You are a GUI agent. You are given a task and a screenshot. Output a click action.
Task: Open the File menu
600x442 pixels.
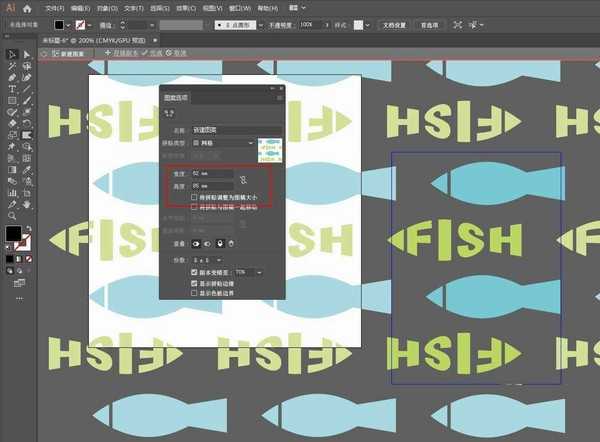tap(54, 7)
